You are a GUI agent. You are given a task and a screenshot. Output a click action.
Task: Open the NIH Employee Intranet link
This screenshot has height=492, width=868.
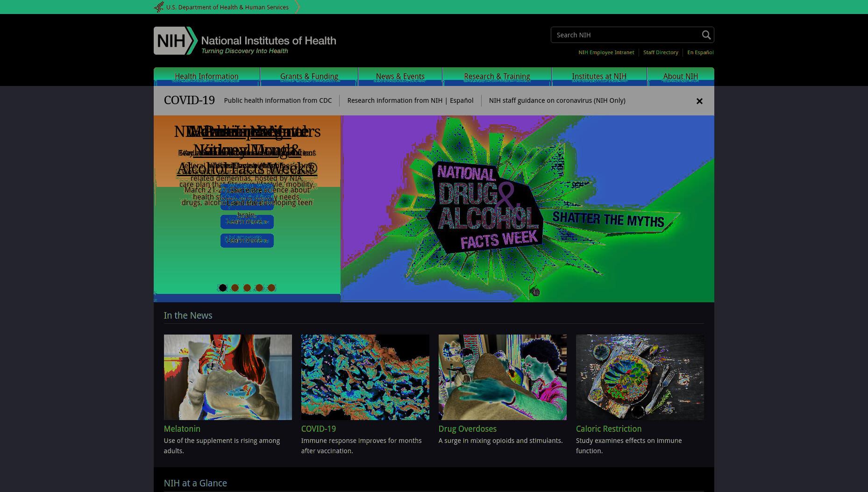(606, 52)
